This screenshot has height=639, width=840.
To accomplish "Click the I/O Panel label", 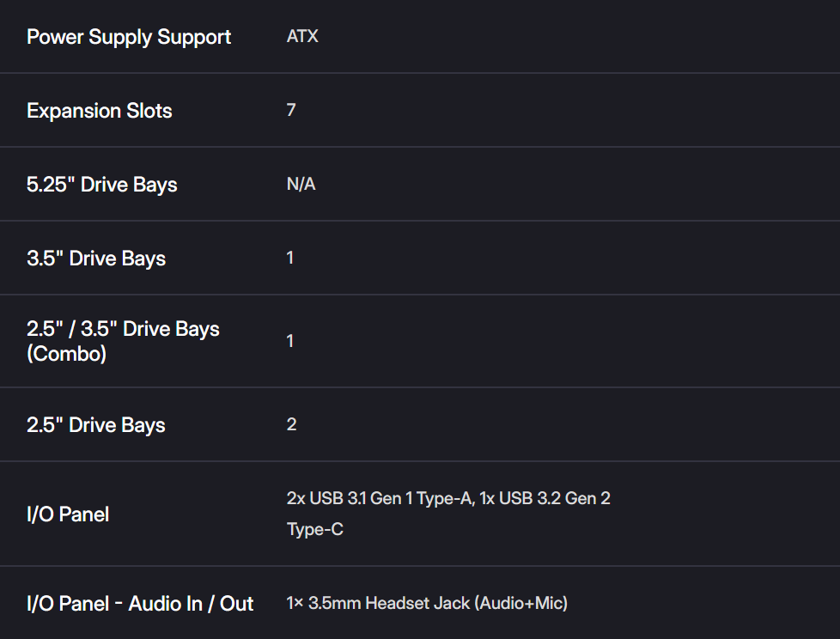I will click(68, 514).
